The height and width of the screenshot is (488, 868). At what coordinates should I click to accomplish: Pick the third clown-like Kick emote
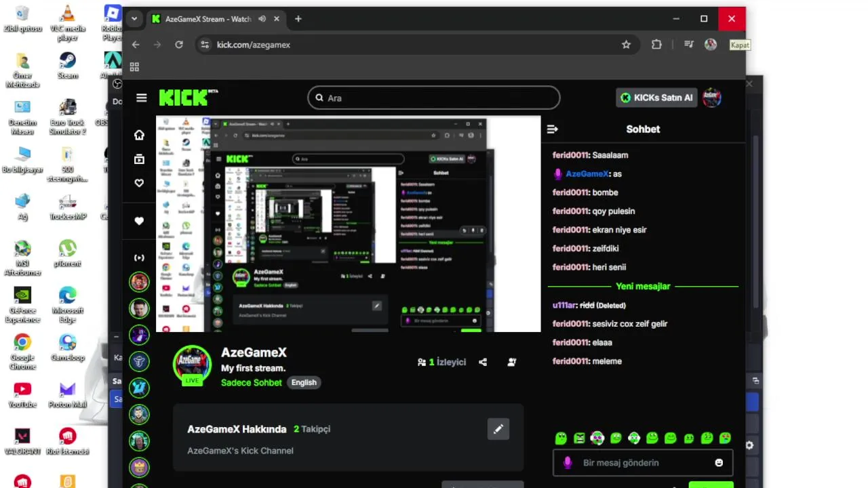pyautogui.click(x=597, y=439)
